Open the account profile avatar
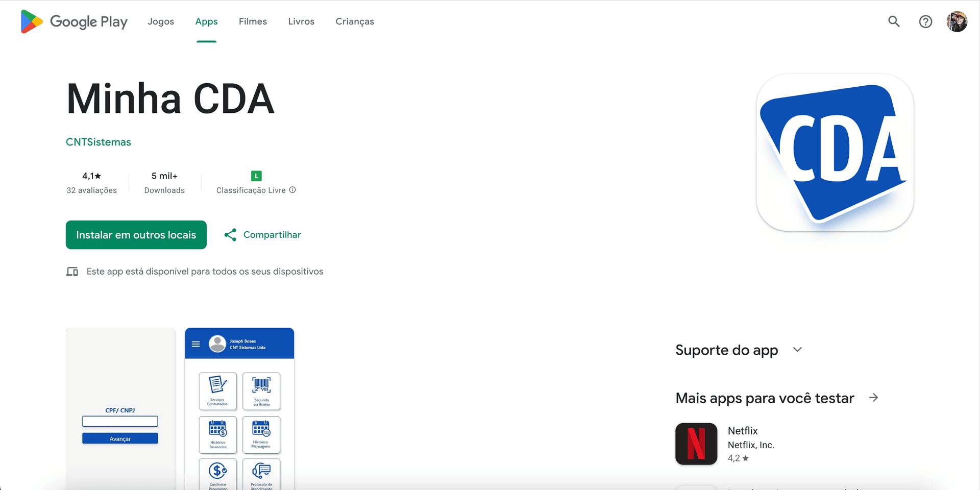 coord(957,21)
